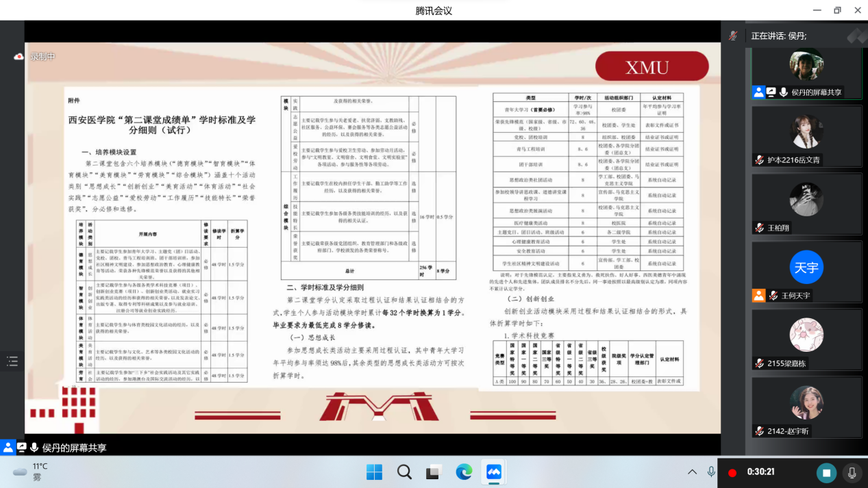Stop the recording with the teal stop button
This screenshot has height=488, width=868.
827,472
